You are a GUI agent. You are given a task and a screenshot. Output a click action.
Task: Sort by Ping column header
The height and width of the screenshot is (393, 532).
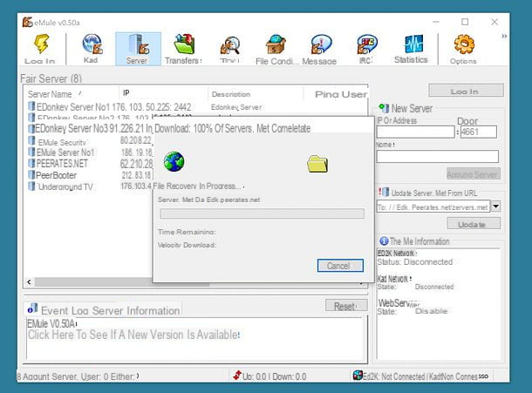tap(327, 94)
